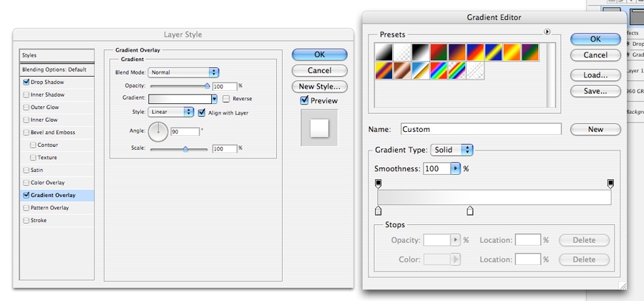644x301 pixels.
Task: Toggle the Drop Shadow checkbox
Action: [x=26, y=82]
